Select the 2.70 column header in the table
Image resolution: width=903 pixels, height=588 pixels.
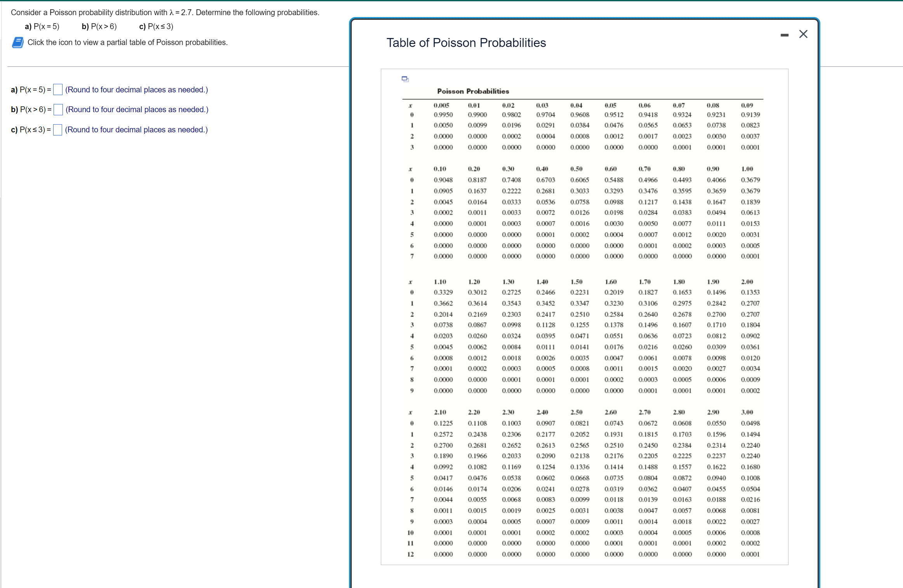(x=645, y=412)
